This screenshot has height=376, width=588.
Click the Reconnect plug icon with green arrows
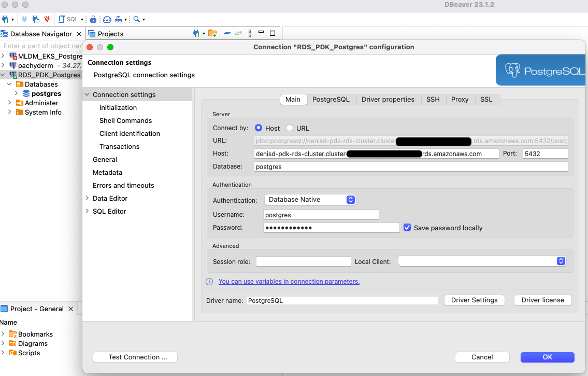(36, 19)
